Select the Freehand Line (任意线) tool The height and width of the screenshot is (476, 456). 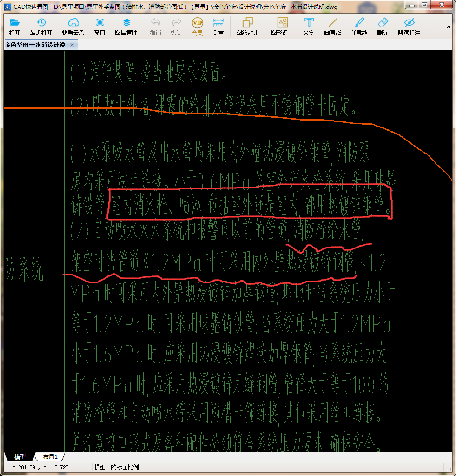coord(359,27)
